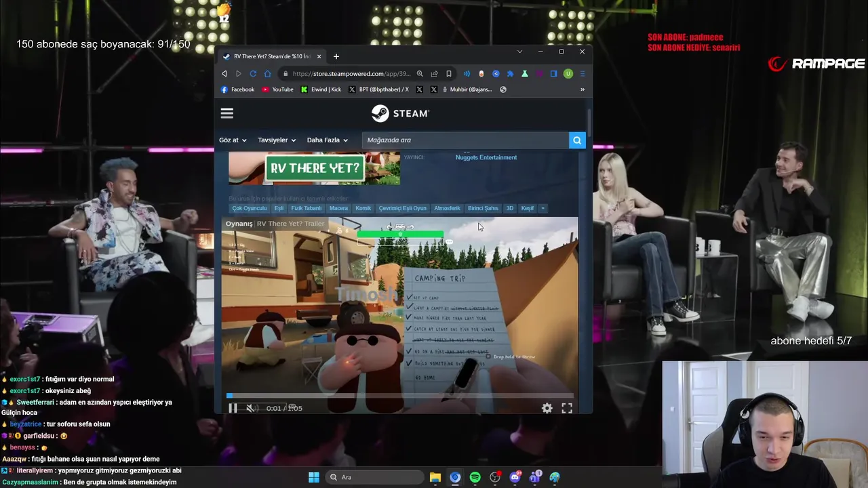
Task: Click the browser forward arrow
Action: click(x=239, y=74)
